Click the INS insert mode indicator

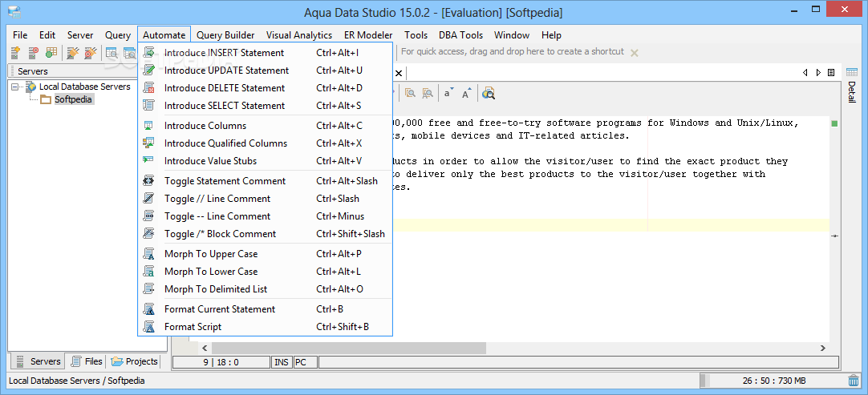(282, 362)
